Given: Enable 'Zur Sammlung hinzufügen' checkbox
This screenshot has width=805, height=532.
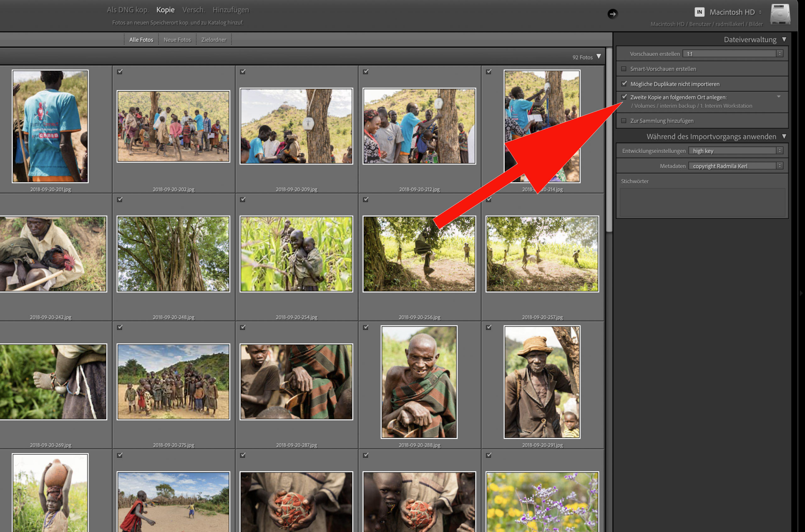Looking at the screenshot, I should (624, 121).
